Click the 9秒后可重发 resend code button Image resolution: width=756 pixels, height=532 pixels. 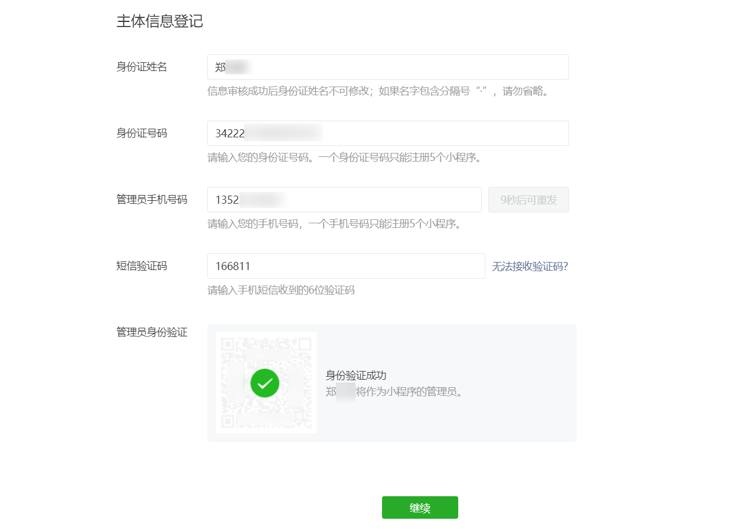pos(528,199)
